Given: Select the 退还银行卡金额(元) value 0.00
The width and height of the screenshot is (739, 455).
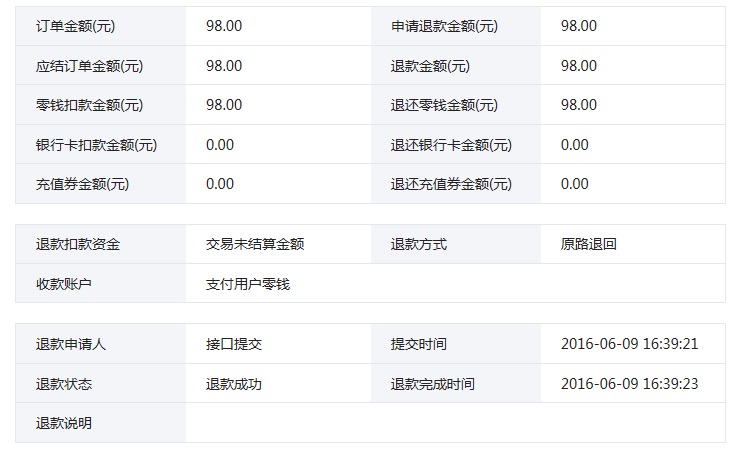Looking at the screenshot, I should click(575, 145).
